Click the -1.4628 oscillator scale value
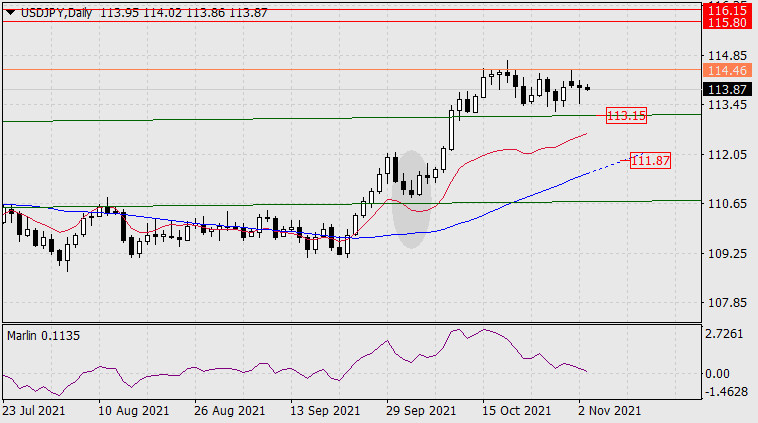Screen dimensions: 758x423 pyautogui.click(x=727, y=392)
